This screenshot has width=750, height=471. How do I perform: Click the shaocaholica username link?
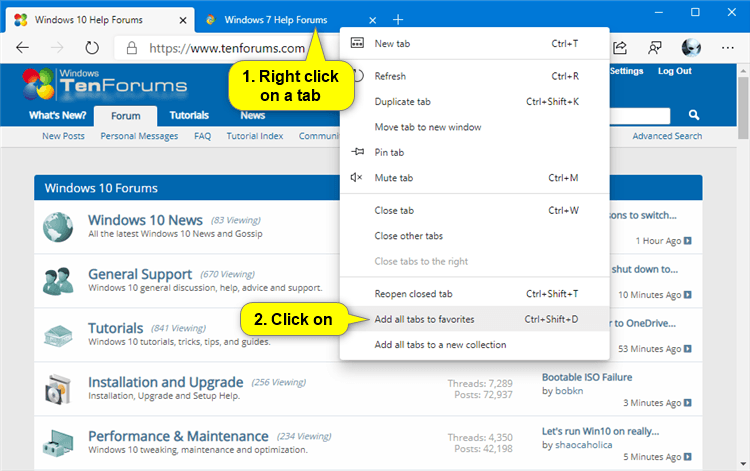(x=584, y=445)
